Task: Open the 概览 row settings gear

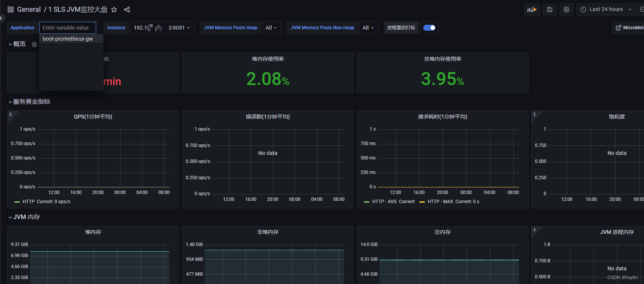Action: 35,44
